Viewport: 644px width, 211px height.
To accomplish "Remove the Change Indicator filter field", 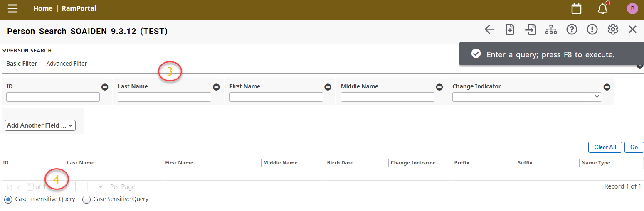I will pos(607,87).
